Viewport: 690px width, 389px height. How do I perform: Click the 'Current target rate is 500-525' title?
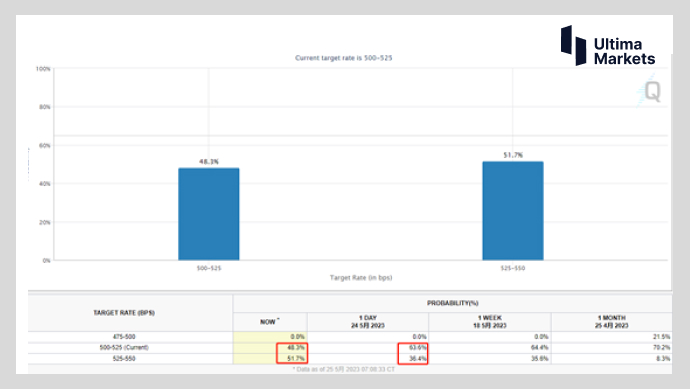coord(344,58)
